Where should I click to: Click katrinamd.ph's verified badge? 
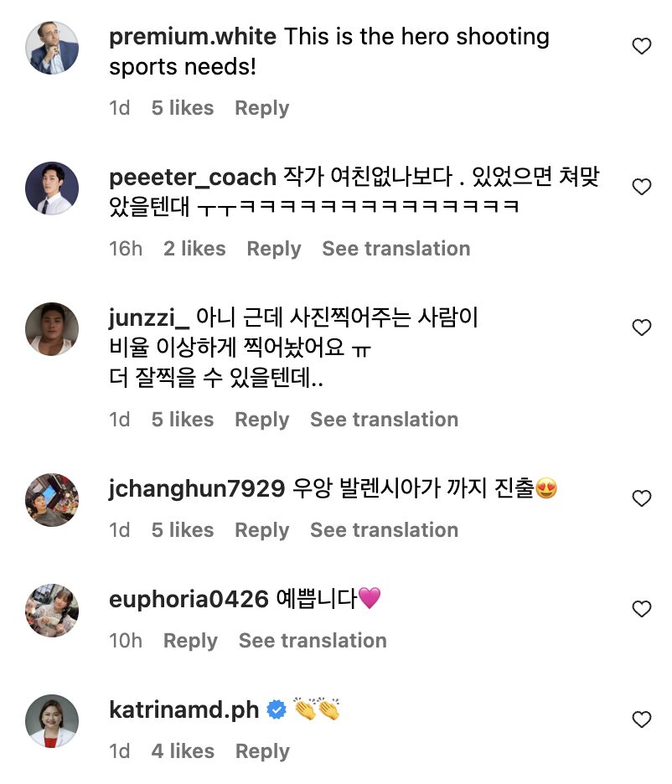point(276,710)
